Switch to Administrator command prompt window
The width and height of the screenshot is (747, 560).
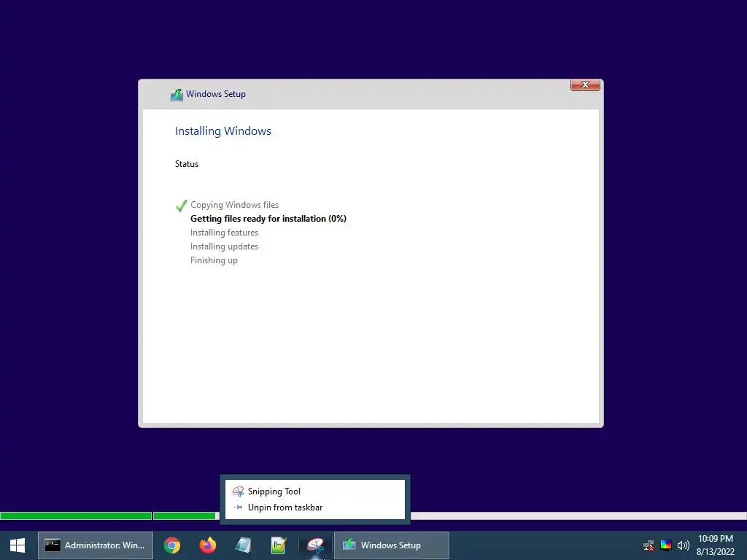96,545
